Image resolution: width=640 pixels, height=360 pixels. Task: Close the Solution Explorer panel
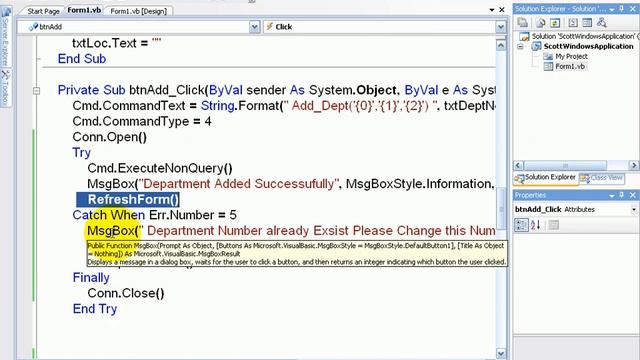pos(633,9)
